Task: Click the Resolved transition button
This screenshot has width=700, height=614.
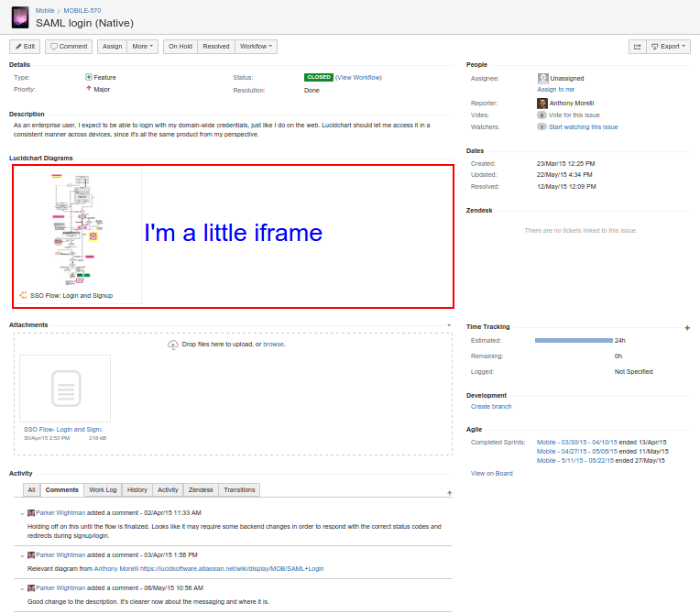Action: tap(216, 47)
